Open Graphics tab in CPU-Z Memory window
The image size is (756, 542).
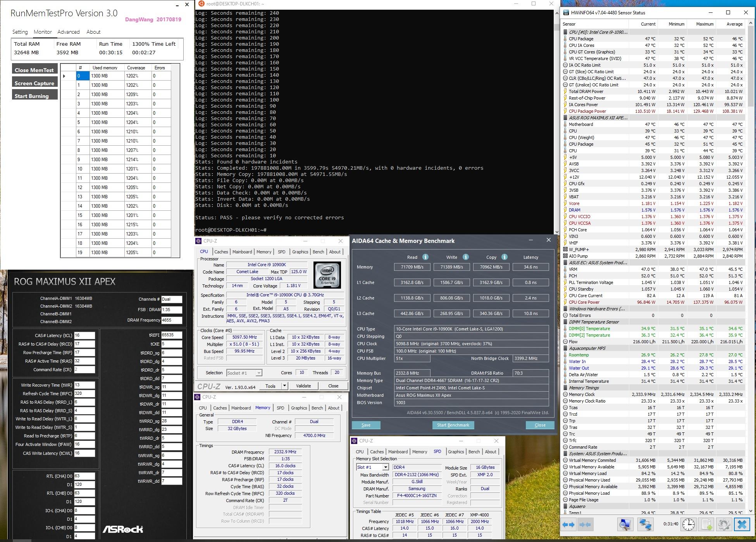point(299,408)
